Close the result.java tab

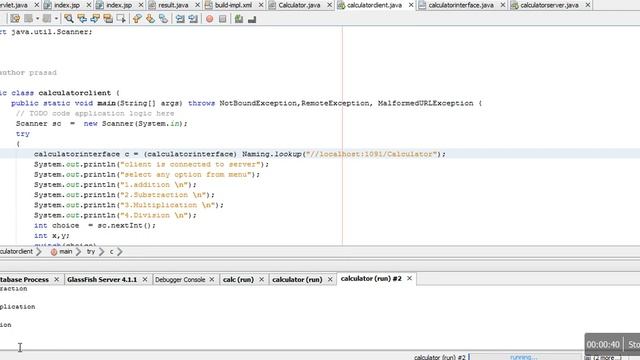[x=197, y=5]
